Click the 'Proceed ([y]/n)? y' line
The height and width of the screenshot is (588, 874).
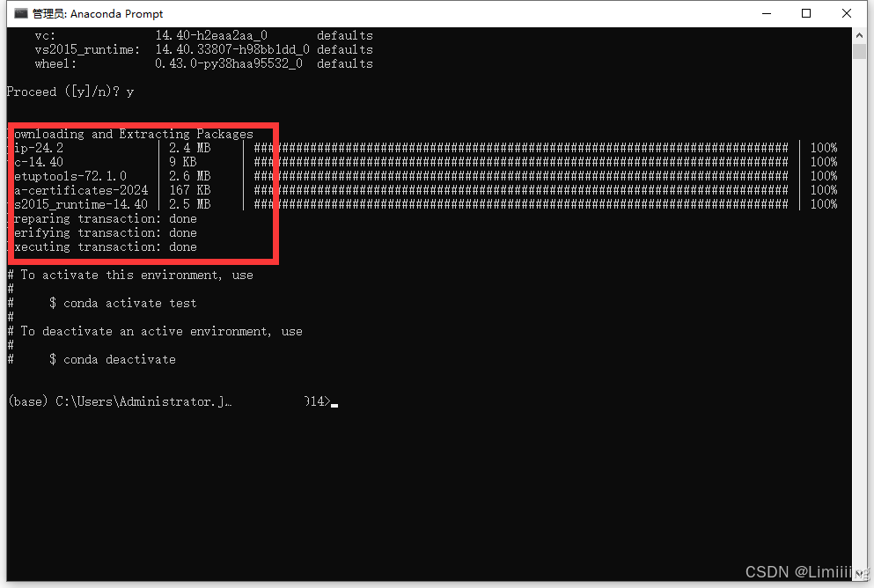pyautogui.click(x=70, y=92)
